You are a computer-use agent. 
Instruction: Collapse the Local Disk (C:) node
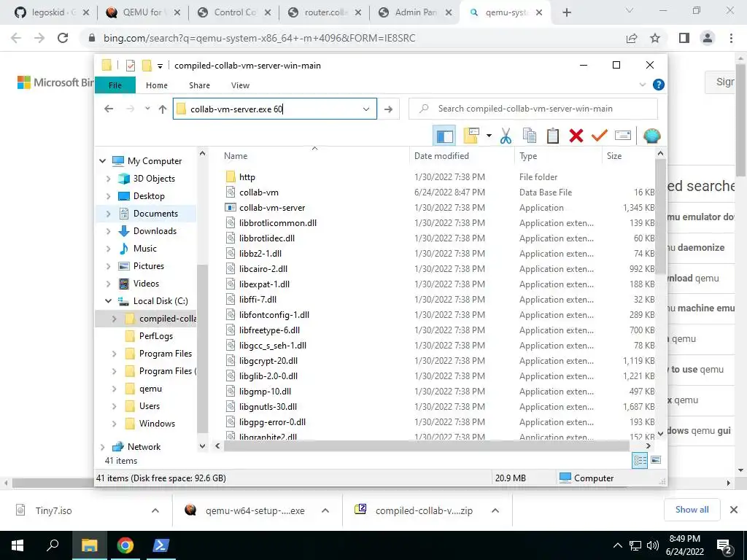[x=108, y=301]
